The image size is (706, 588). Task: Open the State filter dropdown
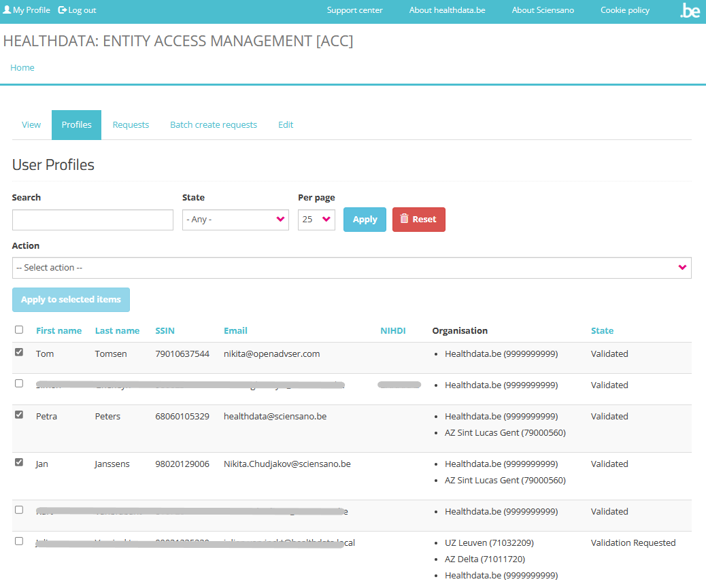coord(235,220)
